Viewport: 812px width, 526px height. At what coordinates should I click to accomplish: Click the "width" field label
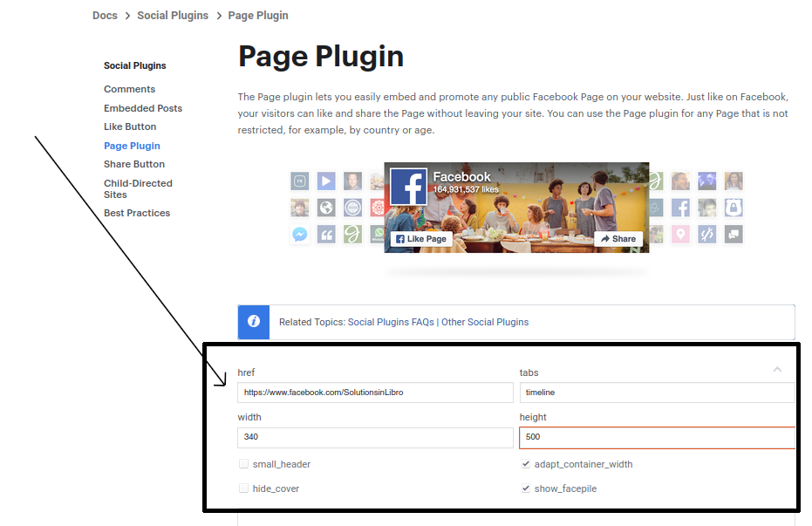[x=249, y=417]
